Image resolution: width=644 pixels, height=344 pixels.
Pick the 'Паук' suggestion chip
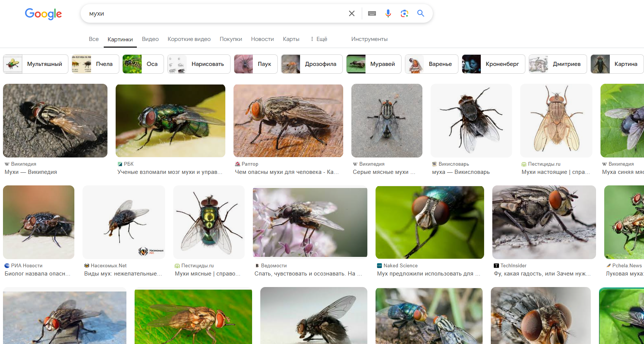pyautogui.click(x=256, y=64)
